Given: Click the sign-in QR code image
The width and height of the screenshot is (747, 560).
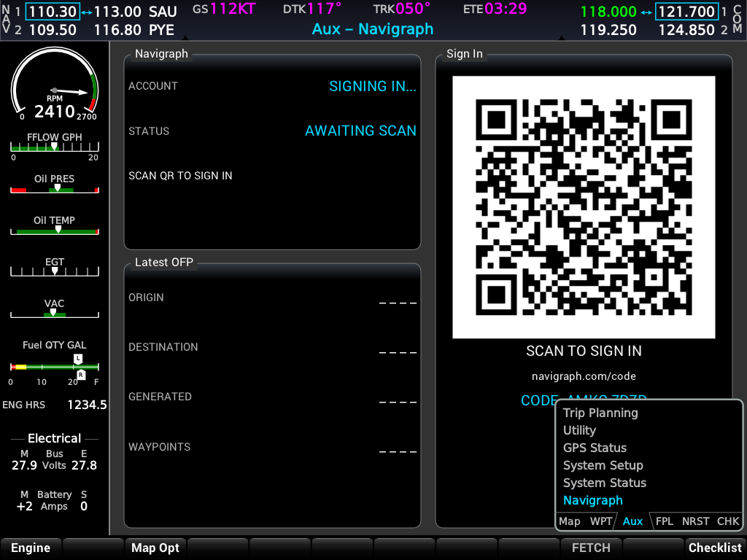Looking at the screenshot, I should (x=584, y=207).
